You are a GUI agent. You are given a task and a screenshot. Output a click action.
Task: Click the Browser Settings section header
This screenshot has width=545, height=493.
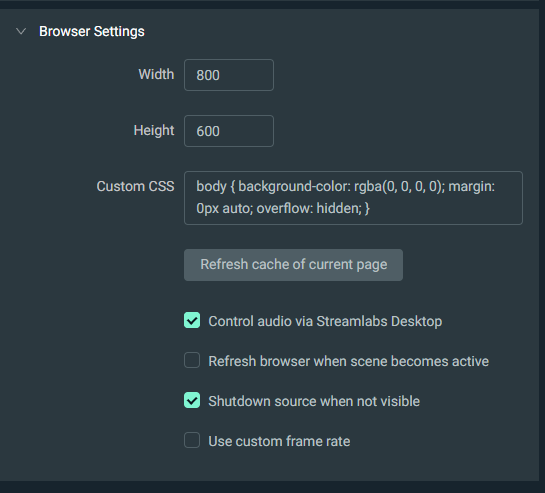pyautogui.click(x=92, y=32)
